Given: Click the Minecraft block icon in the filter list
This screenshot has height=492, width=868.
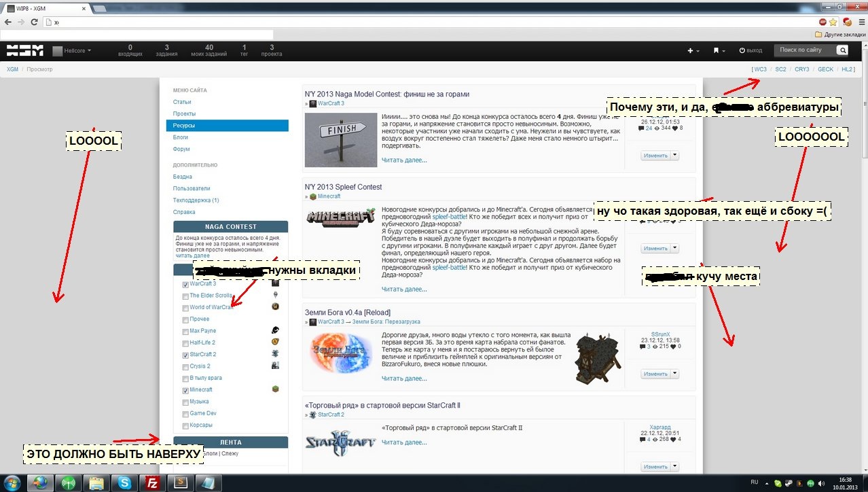Looking at the screenshot, I should click(x=276, y=389).
